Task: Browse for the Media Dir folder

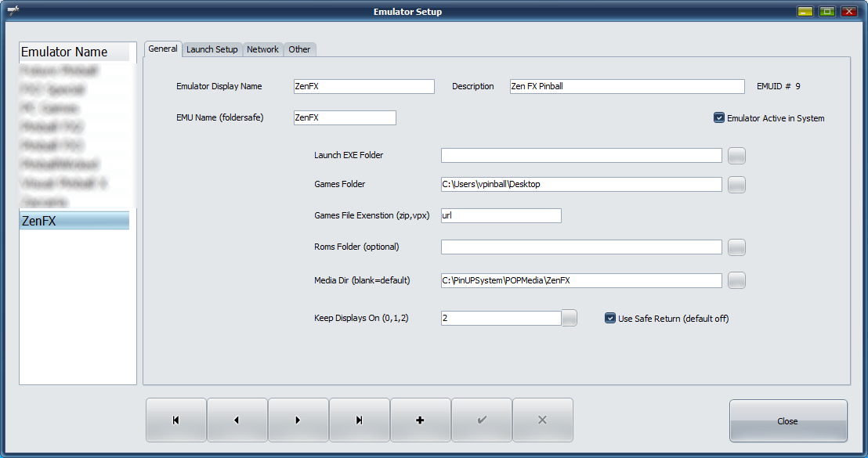Action: tap(736, 280)
